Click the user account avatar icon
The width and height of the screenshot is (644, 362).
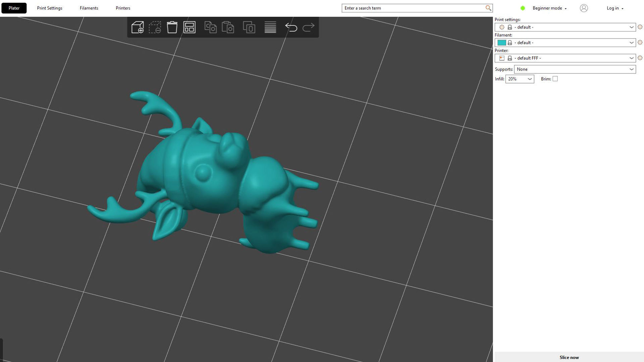tap(584, 8)
